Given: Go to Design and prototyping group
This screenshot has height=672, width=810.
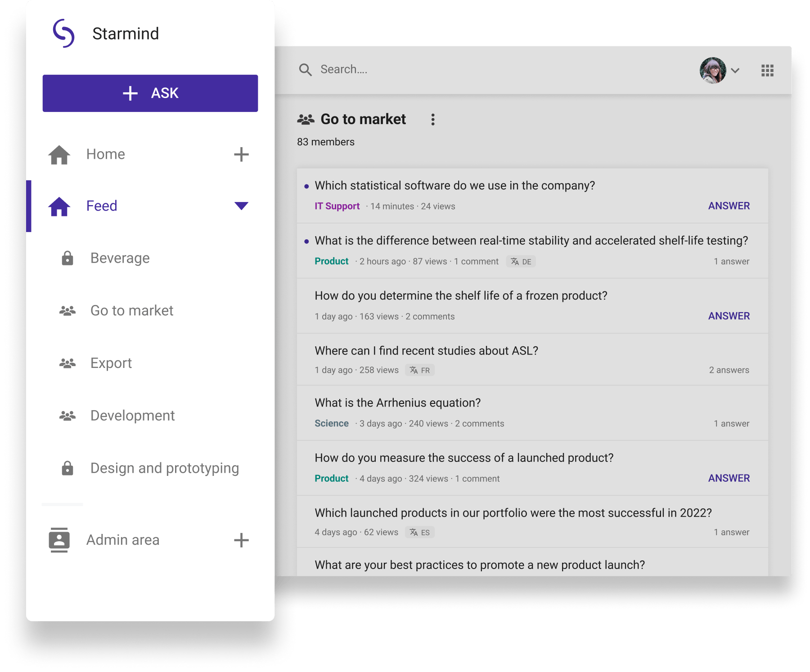Looking at the screenshot, I should [164, 468].
